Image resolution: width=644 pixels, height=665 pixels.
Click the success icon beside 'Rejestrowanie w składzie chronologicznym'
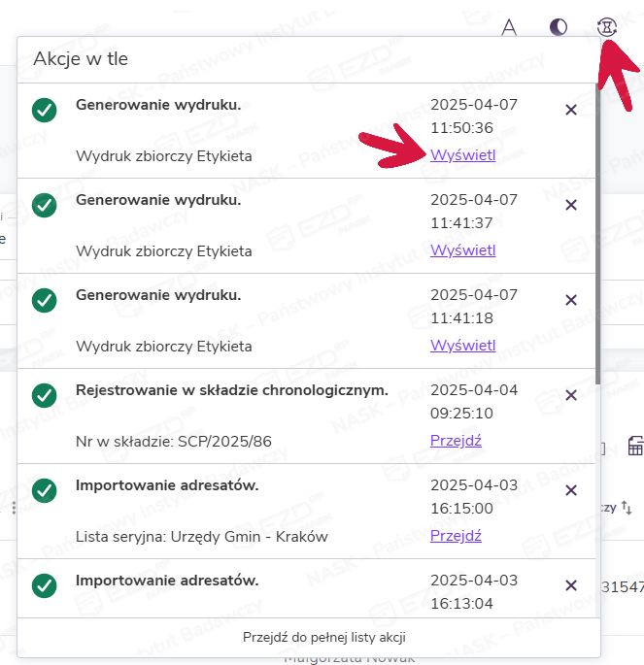pyautogui.click(x=44, y=395)
